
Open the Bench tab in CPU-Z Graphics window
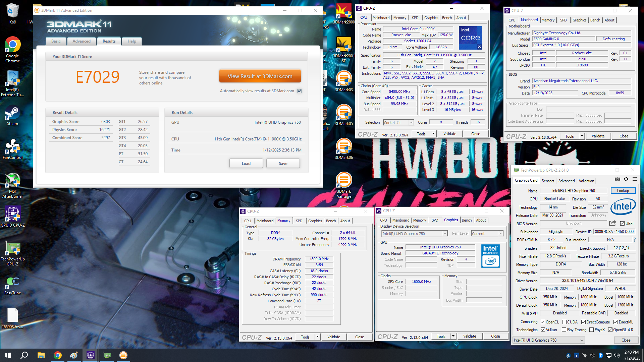click(x=467, y=220)
